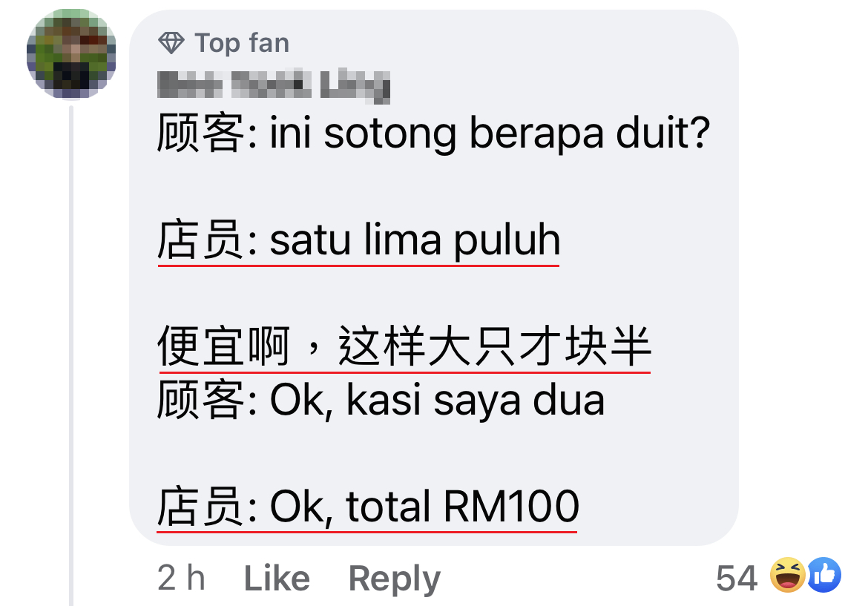This screenshot has width=868, height=606.
Task: Click the diamond Top fan badge icon
Action: tap(171, 43)
